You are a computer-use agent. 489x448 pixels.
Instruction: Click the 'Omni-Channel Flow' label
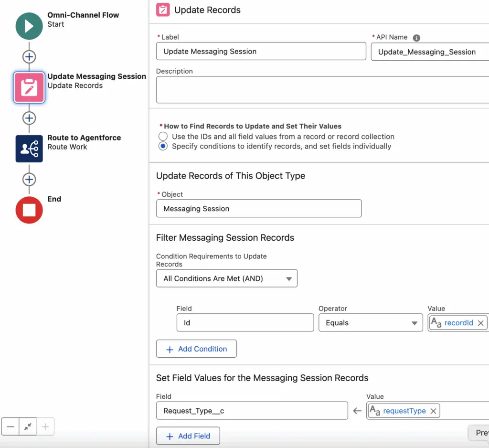click(x=83, y=15)
